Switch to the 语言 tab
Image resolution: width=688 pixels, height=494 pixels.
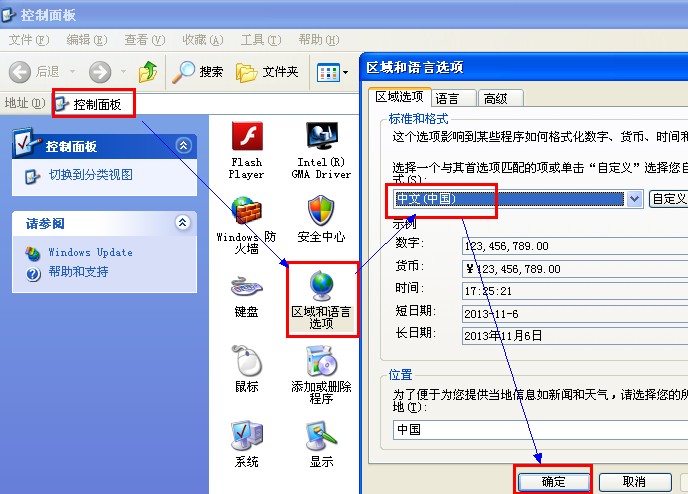click(447, 98)
